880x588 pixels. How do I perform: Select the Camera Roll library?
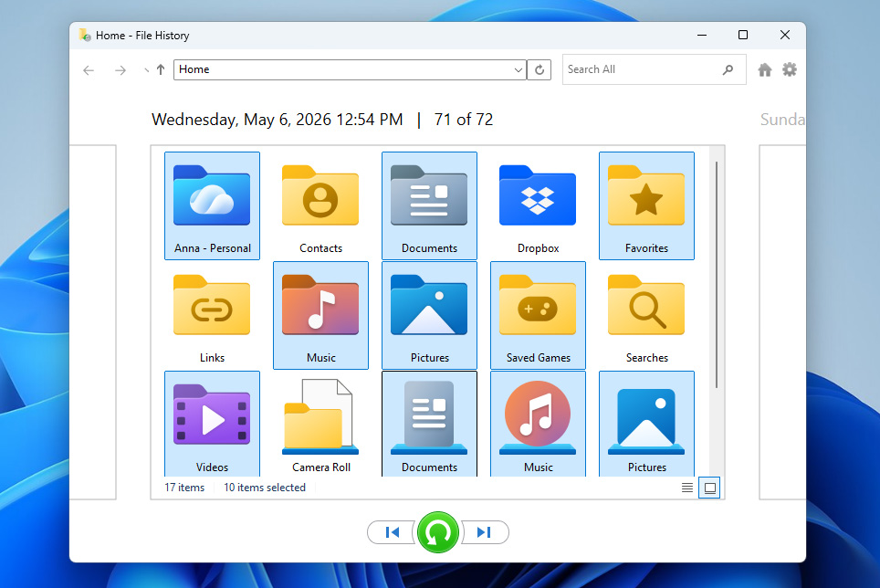click(320, 424)
